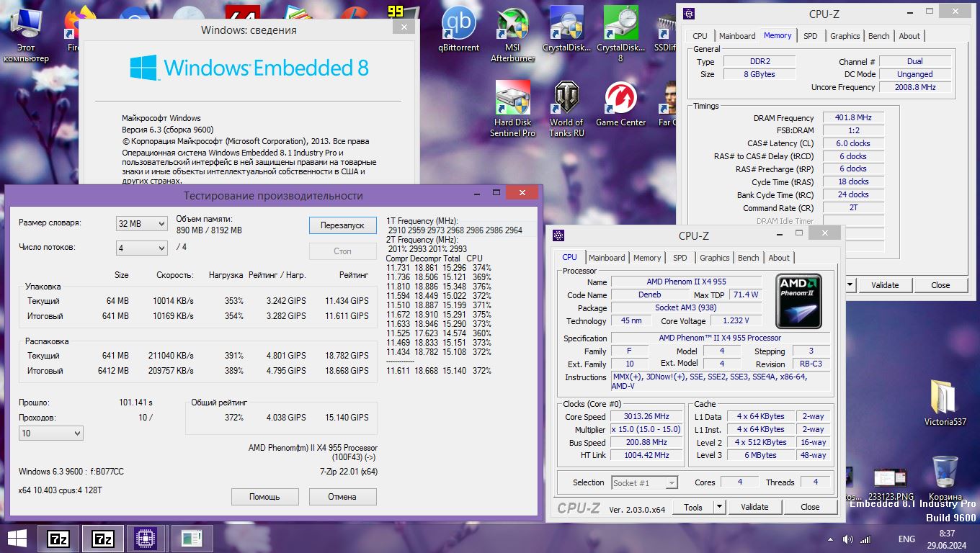Click Validate in CPU-Z processor window

tap(754, 507)
